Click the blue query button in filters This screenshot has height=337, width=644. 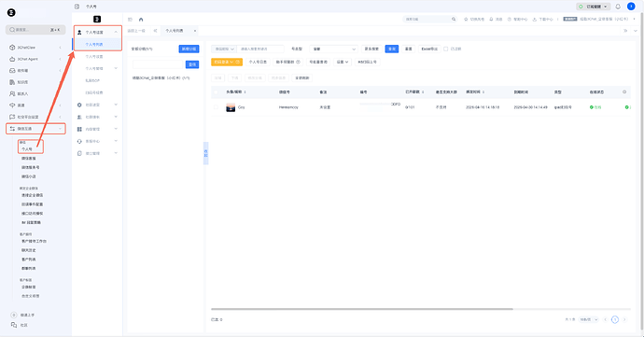tap(392, 49)
